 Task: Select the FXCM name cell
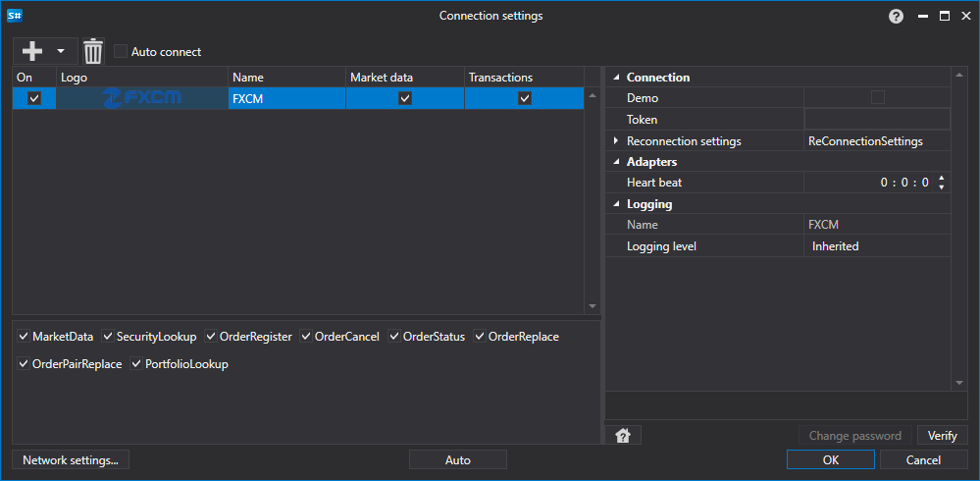coord(286,98)
